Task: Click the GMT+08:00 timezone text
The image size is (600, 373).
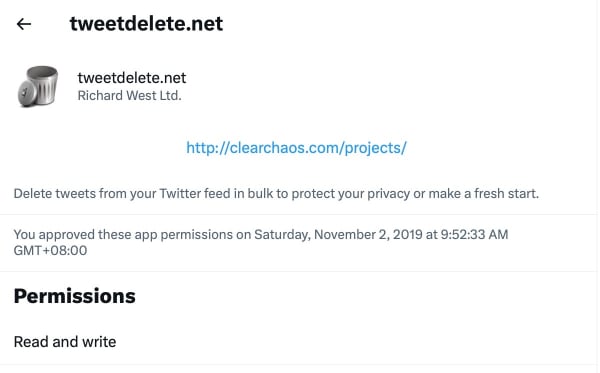Action: (51, 251)
